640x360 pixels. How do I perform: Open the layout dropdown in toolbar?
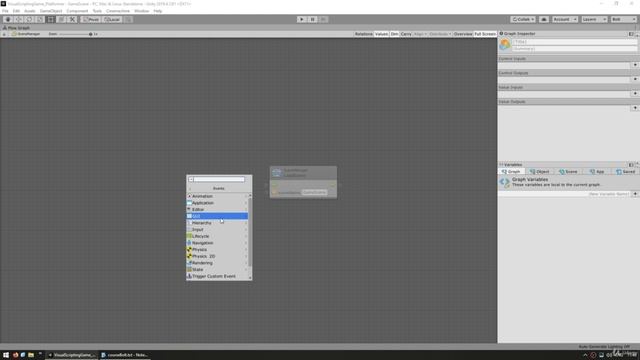point(623,19)
